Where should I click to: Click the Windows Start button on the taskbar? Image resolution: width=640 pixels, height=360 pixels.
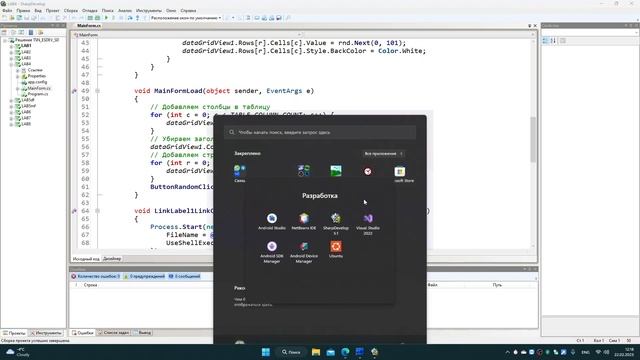[266, 352]
